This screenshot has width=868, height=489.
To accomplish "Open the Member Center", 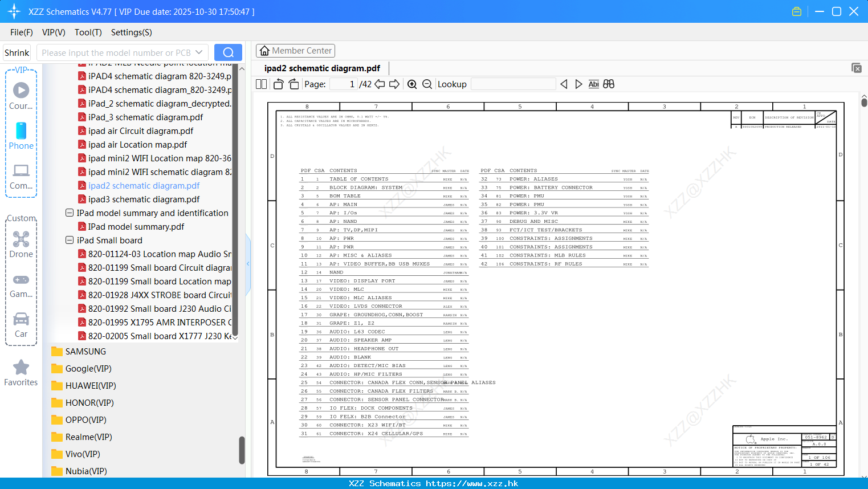I will [295, 51].
